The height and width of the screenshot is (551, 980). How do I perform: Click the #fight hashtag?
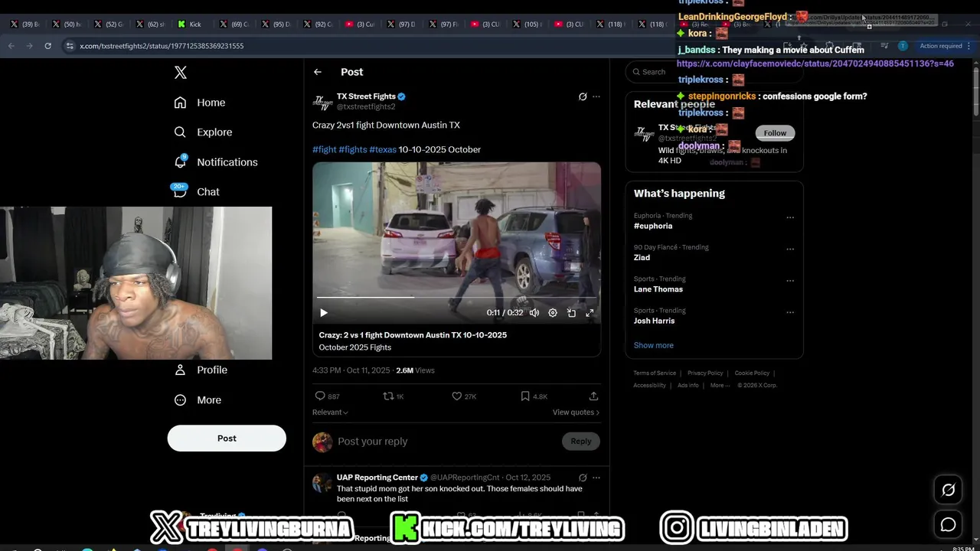point(325,149)
